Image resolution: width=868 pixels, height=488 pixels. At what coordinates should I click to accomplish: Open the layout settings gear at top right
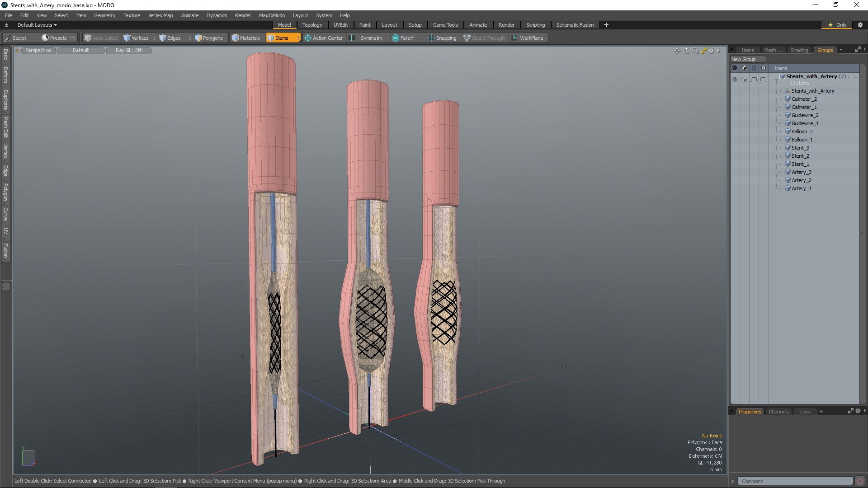tap(860, 25)
